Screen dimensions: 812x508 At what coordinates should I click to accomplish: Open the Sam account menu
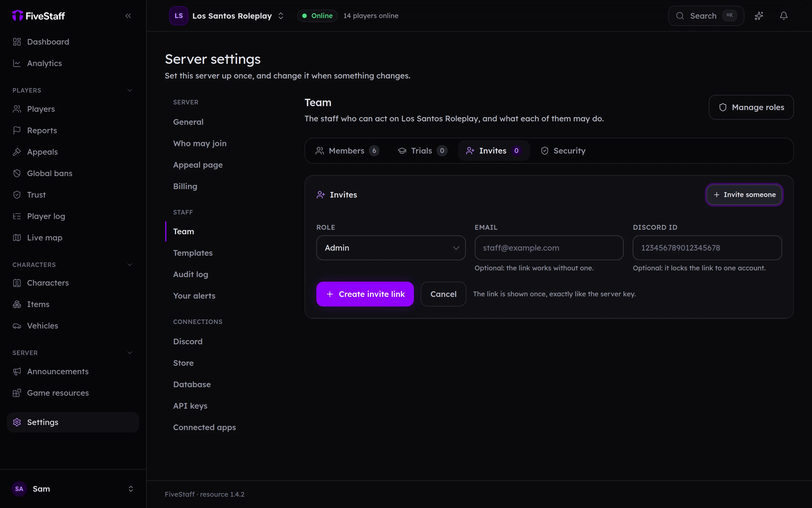pos(73,489)
